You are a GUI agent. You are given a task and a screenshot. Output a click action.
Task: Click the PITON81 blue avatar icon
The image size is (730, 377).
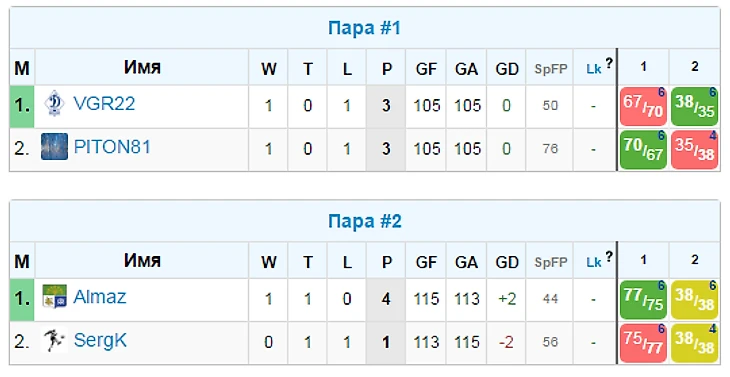click(x=54, y=147)
